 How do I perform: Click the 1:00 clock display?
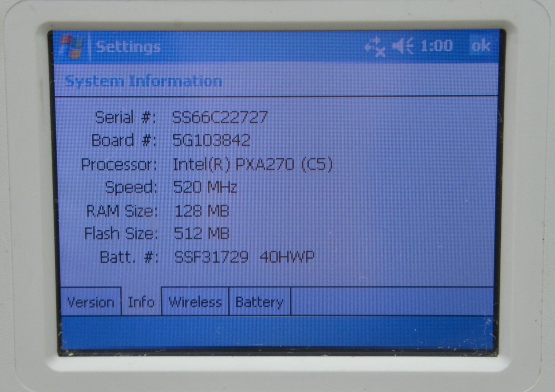(436, 46)
